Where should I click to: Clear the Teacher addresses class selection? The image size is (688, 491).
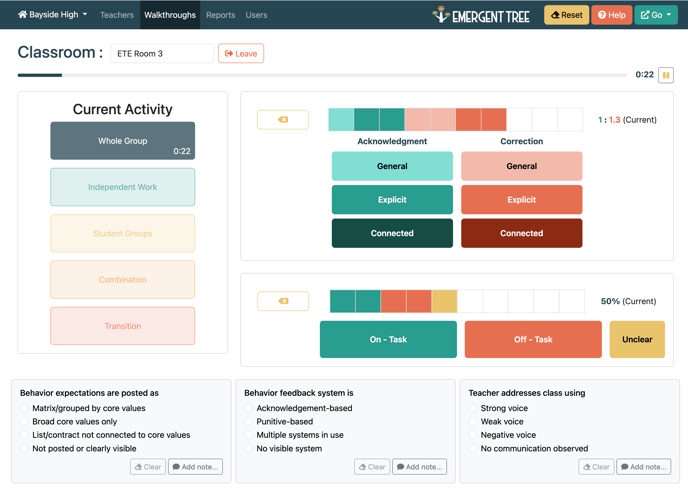click(x=596, y=467)
